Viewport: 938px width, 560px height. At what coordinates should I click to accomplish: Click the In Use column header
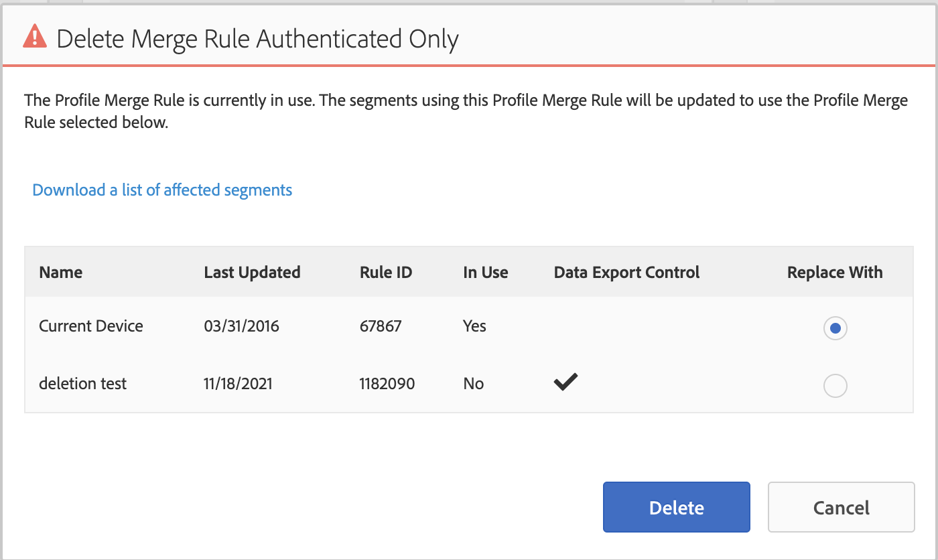coord(485,273)
